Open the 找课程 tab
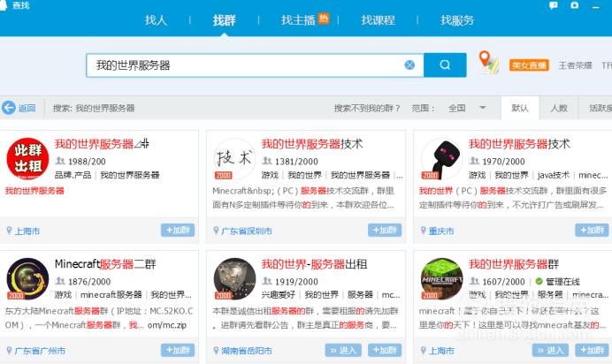 tap(378, 19)
